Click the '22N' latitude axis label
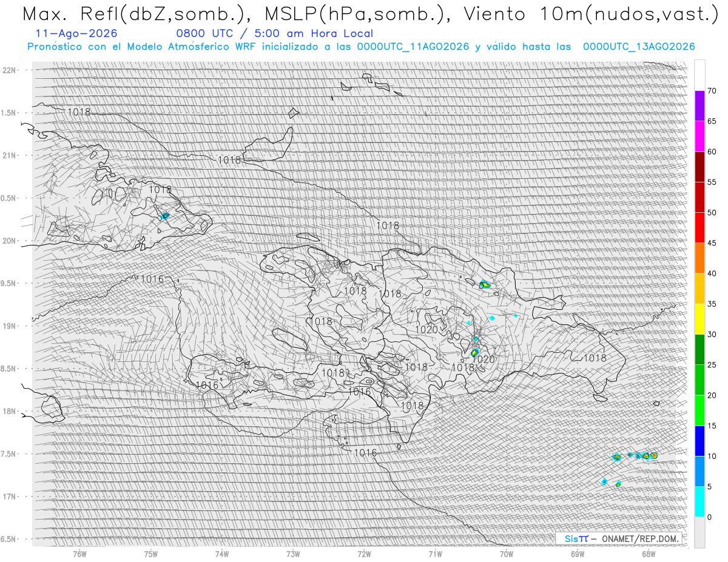The height and width of the screenshot is (562, 728). click(x=10, y=70)
